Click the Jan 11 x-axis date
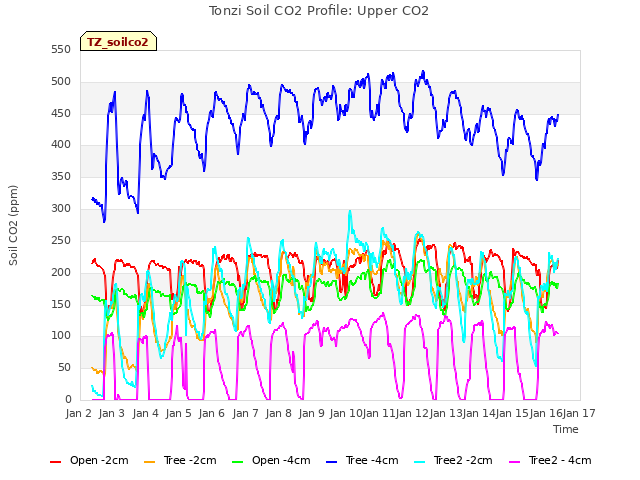640x480 pixels. tap(379, 413)
